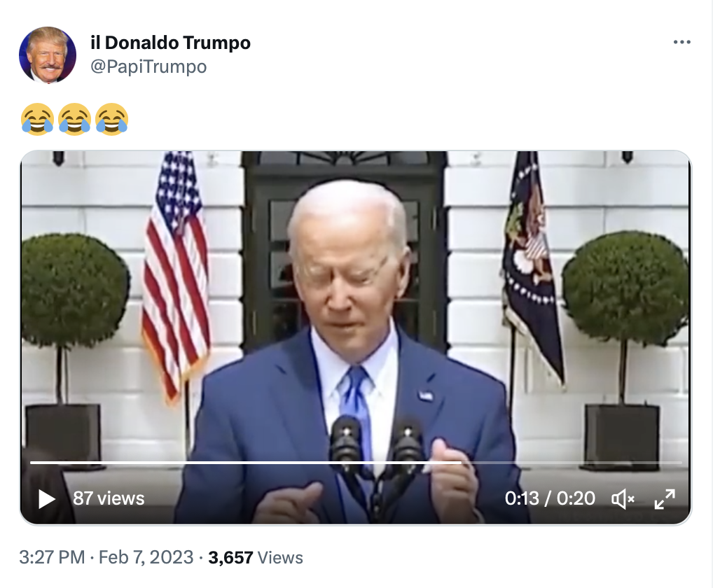This screenshot has width=713, height=588.
Task: Play the video with the triangle button
Action: pyautogui.click(x=47, y=498)
